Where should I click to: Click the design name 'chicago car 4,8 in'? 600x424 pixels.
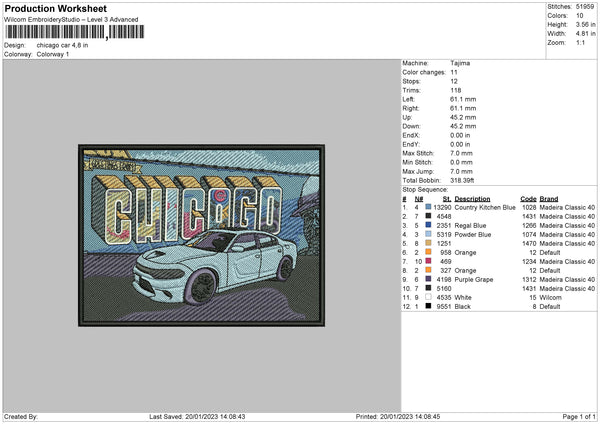[62, 45]
